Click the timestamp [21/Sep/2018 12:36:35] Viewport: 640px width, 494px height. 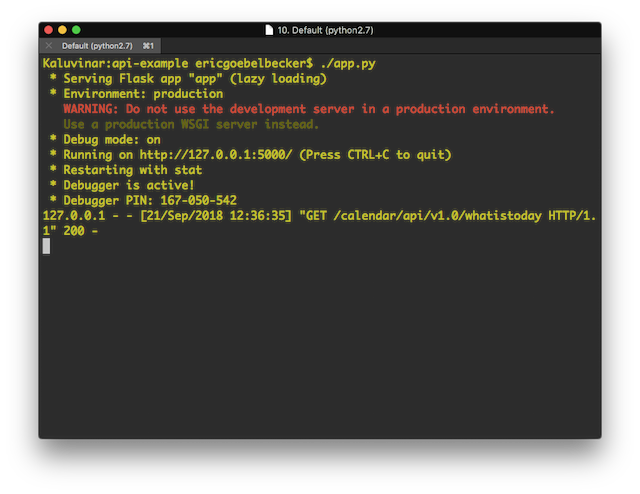(216, 216)
